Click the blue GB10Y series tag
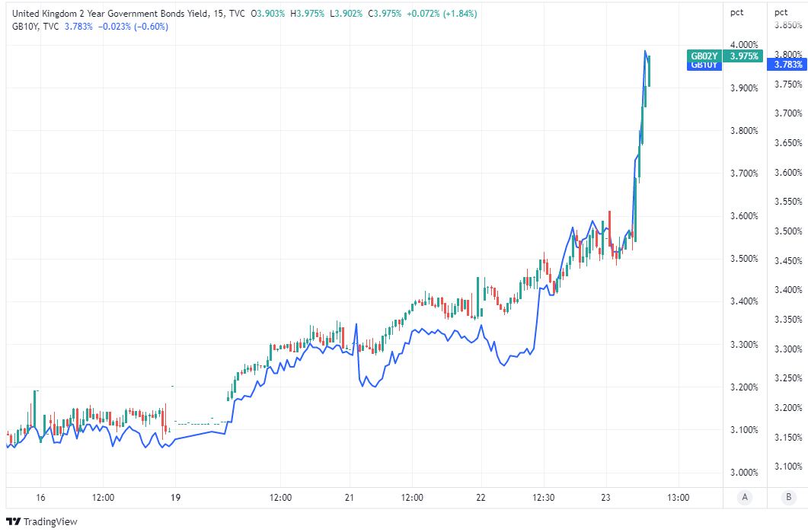The height and width of the screenshot is (532, 808). 704,65
